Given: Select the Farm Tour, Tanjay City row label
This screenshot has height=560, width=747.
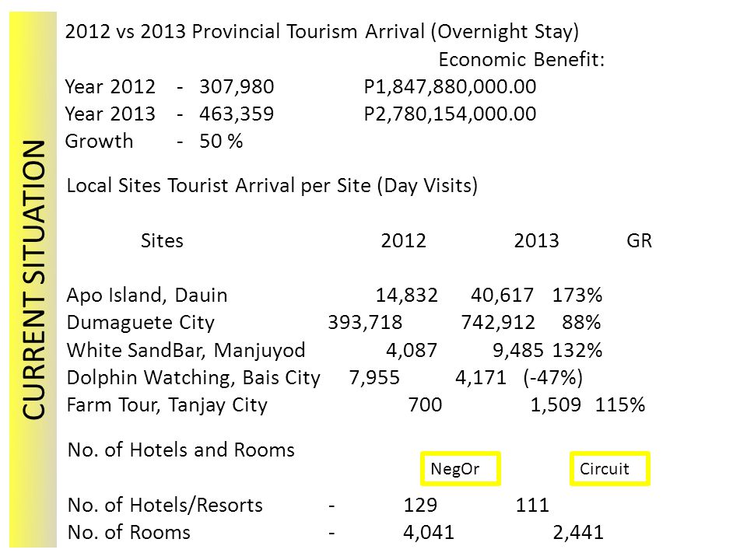Looking at the screenshot, I should (x=167, y=405).
